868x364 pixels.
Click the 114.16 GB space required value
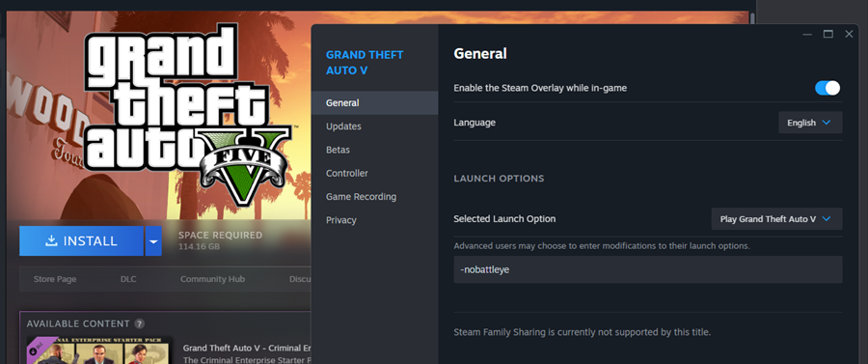click(x=199, y=246)
